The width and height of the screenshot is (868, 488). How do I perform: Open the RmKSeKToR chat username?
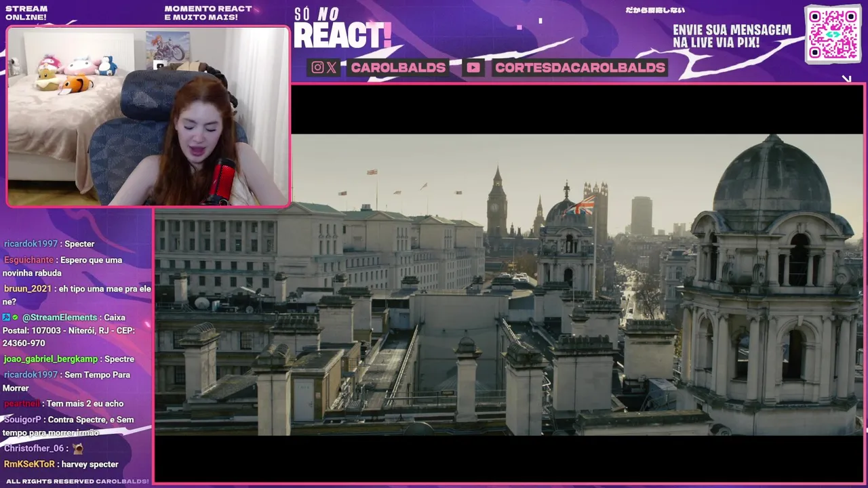click(29, 464)
